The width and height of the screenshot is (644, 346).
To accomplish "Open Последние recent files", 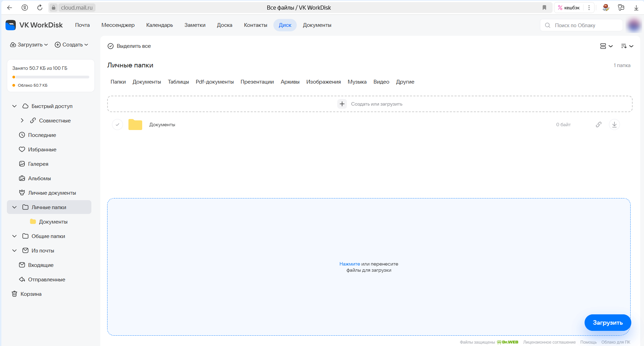I will pyautogui.click(x=42, y=135).
